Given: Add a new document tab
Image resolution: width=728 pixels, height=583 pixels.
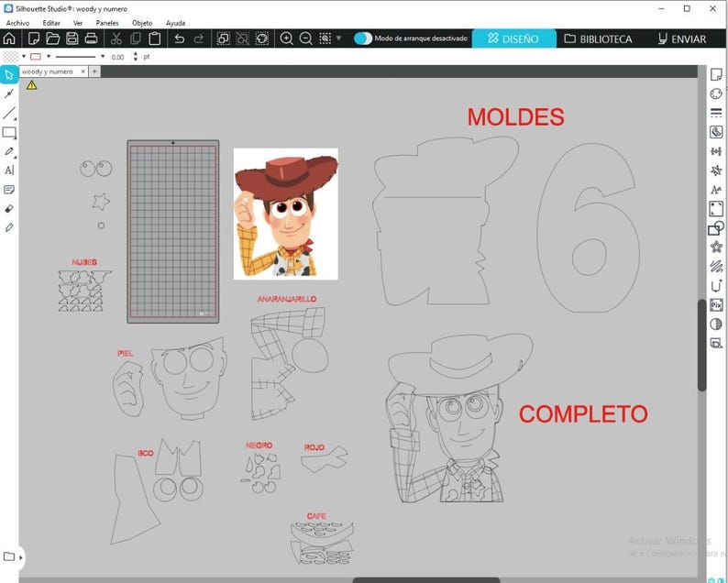Looking at the screenshot, I should 94,71.
